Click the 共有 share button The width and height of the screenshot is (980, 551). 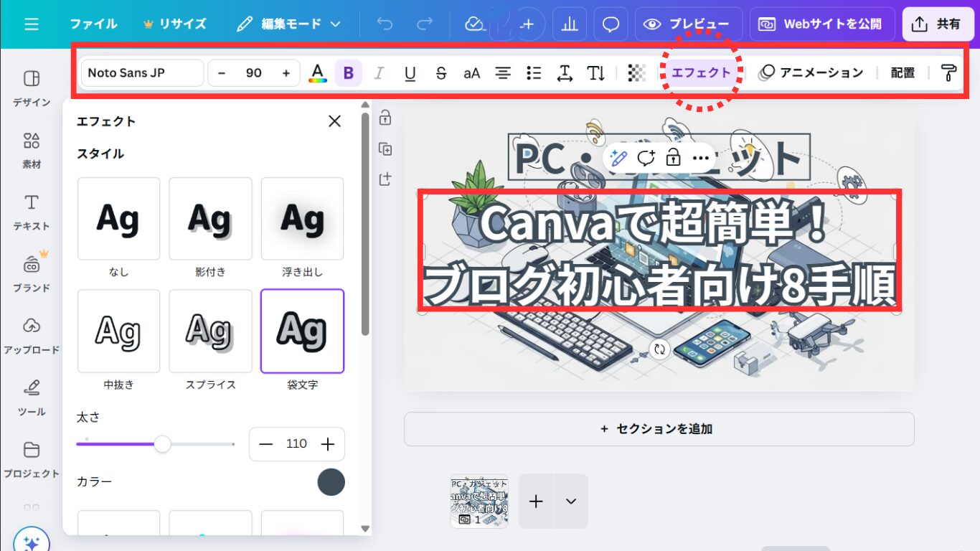click(x=936, y=24)
